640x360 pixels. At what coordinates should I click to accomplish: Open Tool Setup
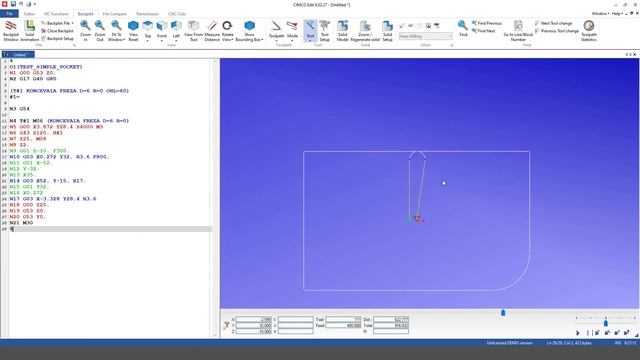324,31
